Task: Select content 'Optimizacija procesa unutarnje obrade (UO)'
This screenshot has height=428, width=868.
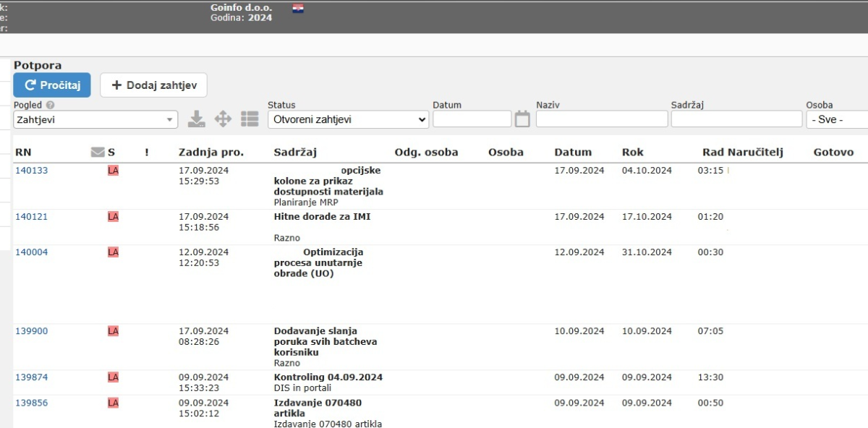Action: coord(319,263)
